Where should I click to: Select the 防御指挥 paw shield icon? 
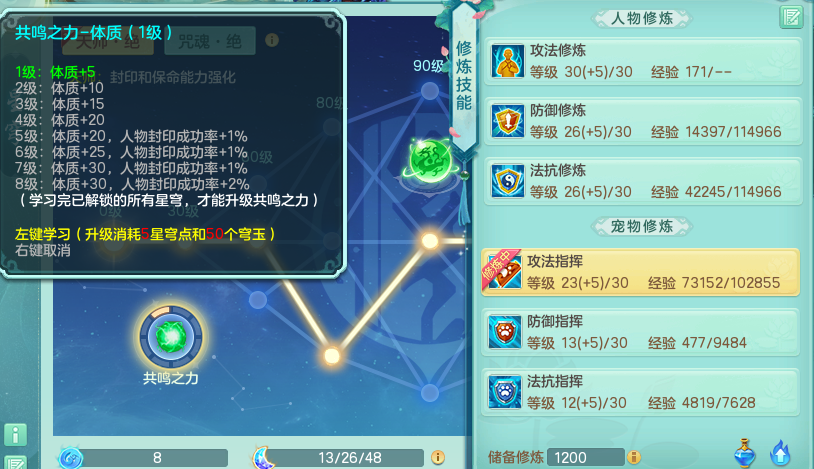(x=505, y=332)
